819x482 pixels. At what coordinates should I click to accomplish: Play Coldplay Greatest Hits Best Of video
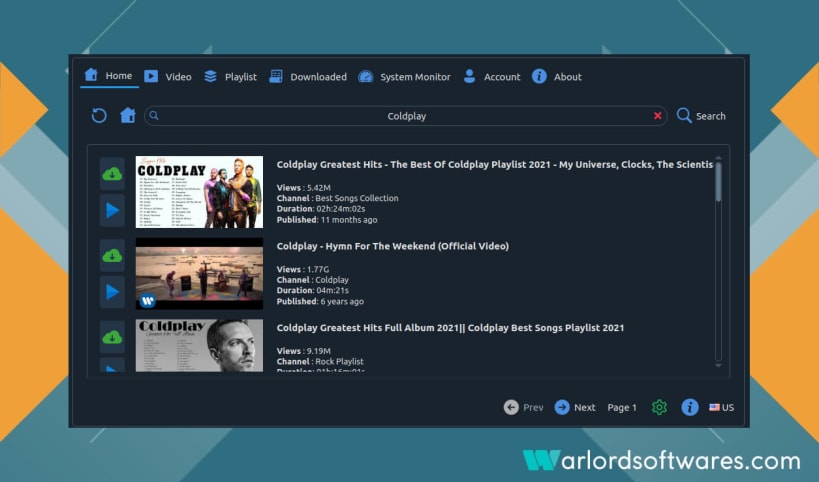[x=112, y=210]
